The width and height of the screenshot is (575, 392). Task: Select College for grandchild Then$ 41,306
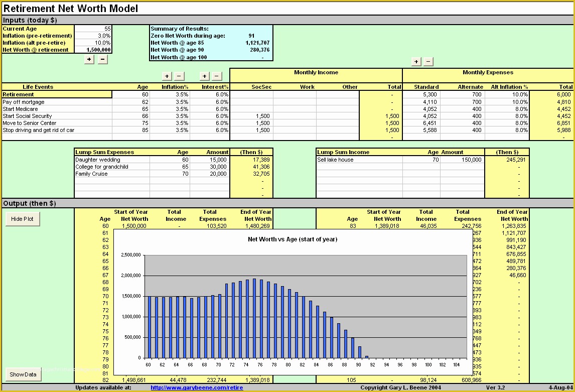click(251, 167)
